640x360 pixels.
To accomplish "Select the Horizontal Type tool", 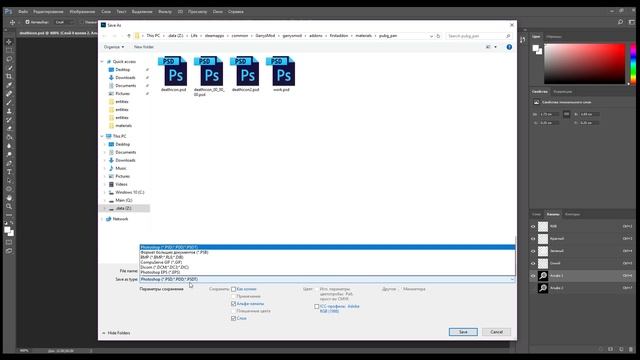I will [x=9, y=172].
